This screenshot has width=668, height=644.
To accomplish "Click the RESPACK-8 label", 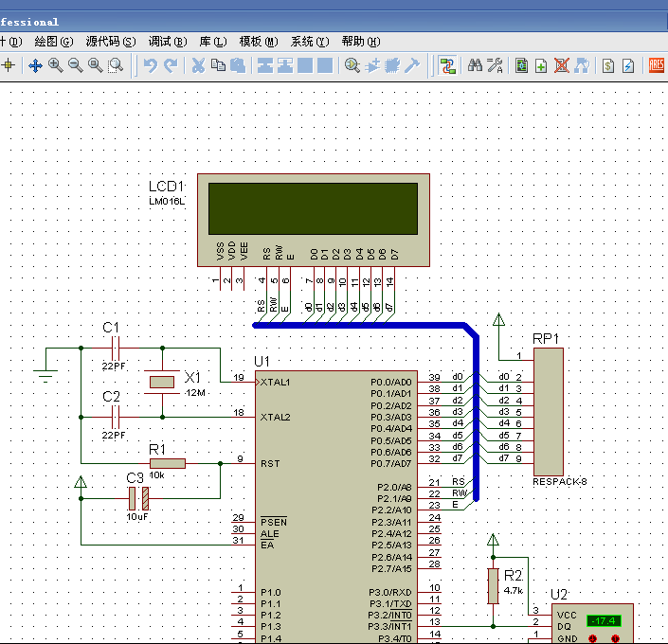I will click(560, 482).
